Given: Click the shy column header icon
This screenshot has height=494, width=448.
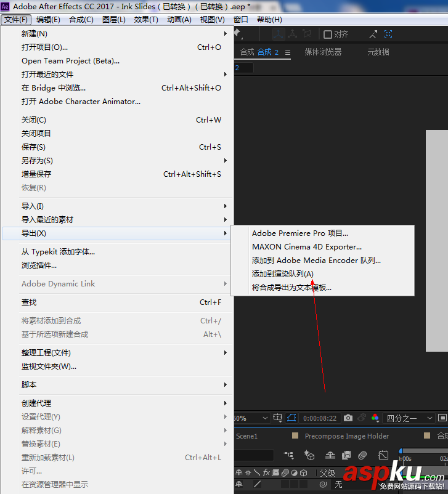Looking at the screenshot, I should tap(239, 472).
